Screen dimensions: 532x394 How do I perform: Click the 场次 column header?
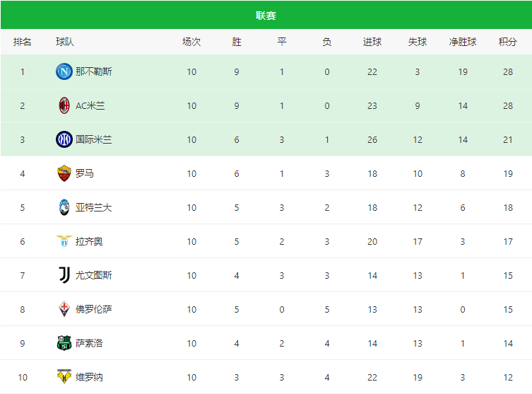[191, 42]
